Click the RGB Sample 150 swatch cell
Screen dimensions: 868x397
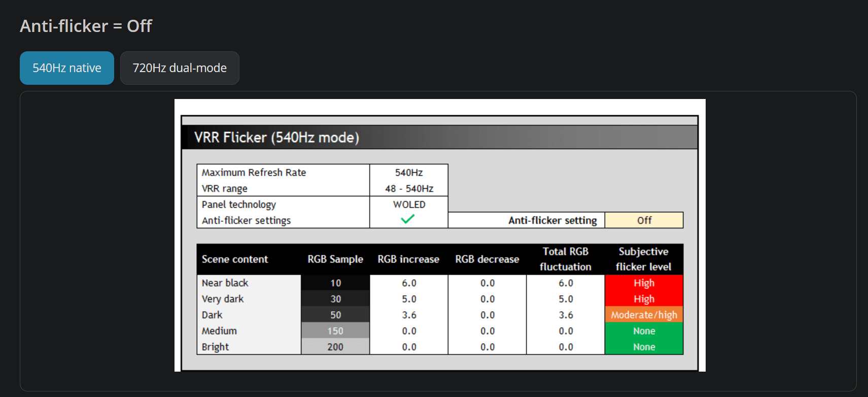335,331
